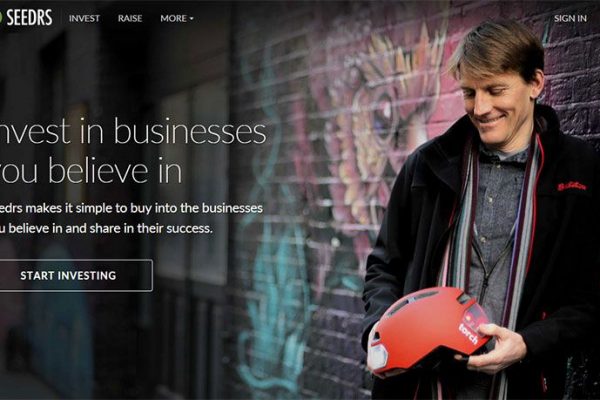Click the caret arrow beside MORE
The width and height of the screenshot is (600, 400).
[191, 19]
